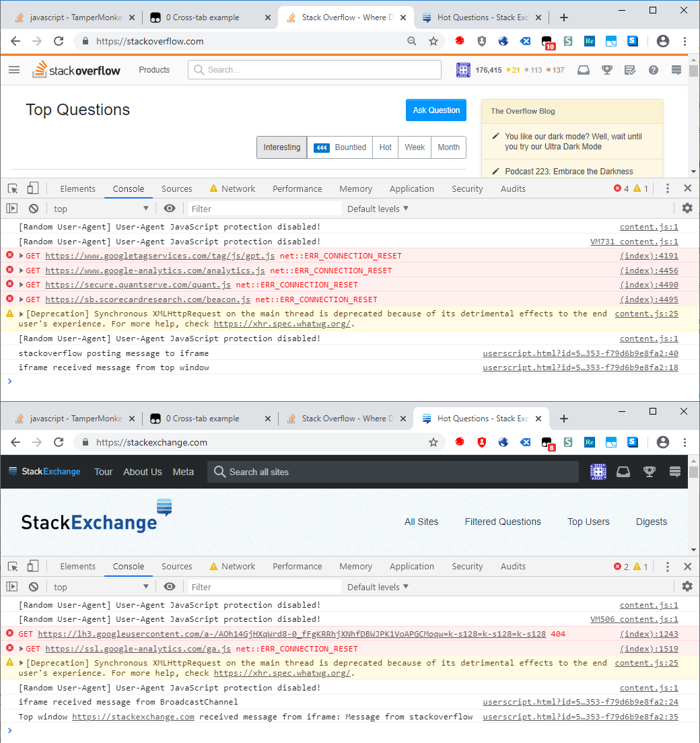Click avatar icon in Stack Exchange dark header

pos(598,472)
